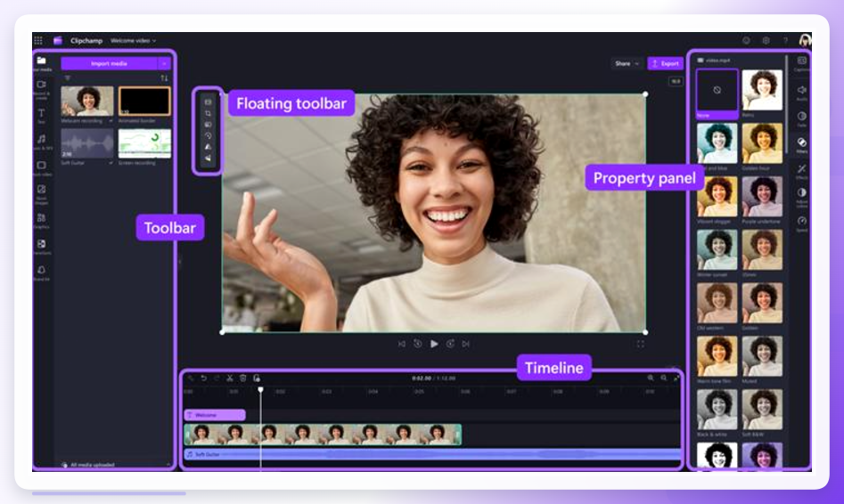Open the Brand kit sidebar tab

[x=42, y=272]
